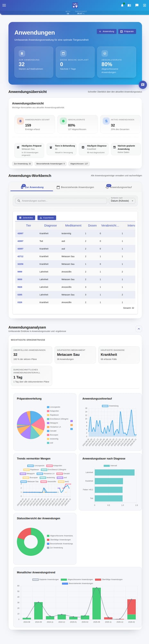Open the floating chat bubble button
149x644 pixels.
tap(143, 85)
